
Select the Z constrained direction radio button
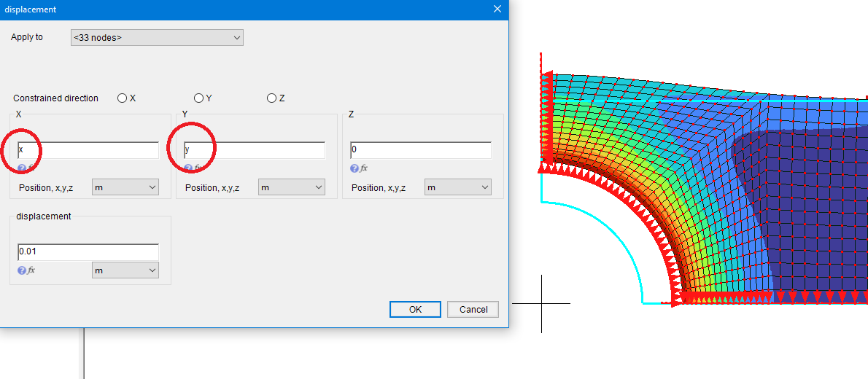click(x=272, y=98)
